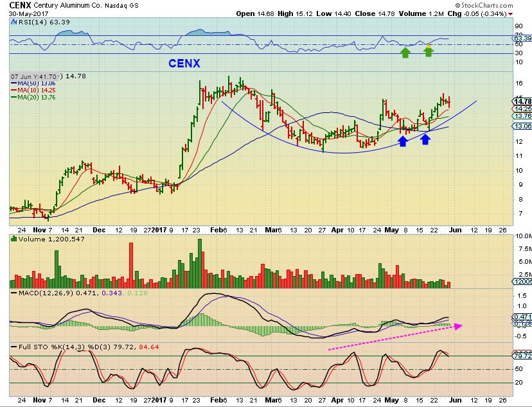Click the tall red volume bar in mid December
532x407 pixels.
pyautogui.click(x=131, y=265)
